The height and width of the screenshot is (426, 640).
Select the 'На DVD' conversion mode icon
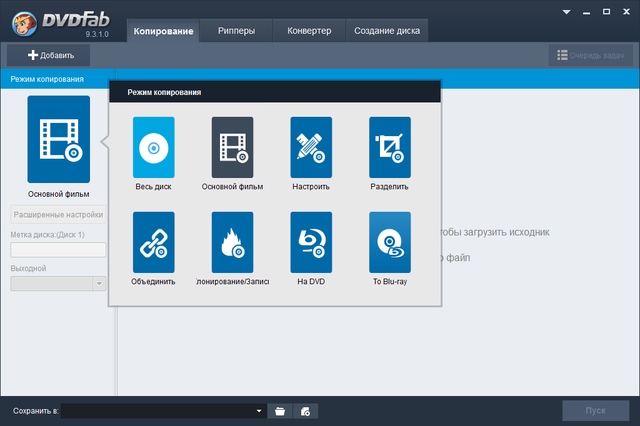[x=311, y=242]
